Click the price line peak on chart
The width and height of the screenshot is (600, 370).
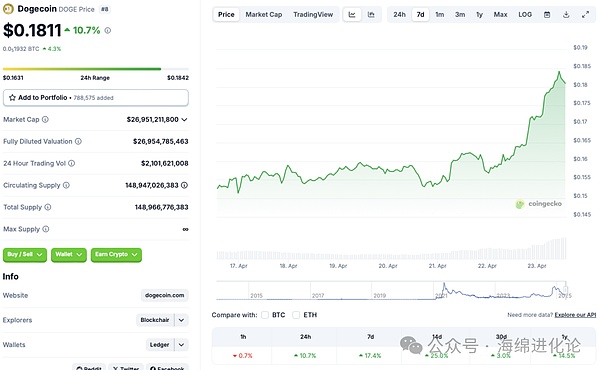point(559,72)
